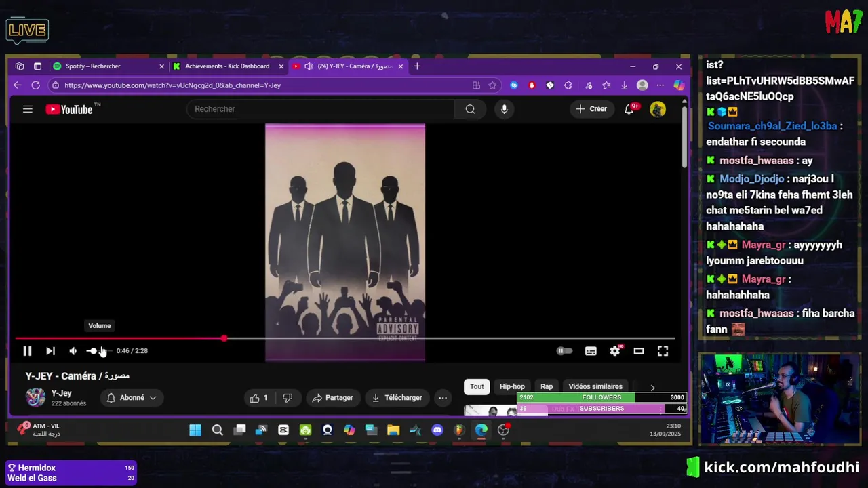The height and width of the screenshot is (488, 868).
Task: Close the Kick Dashboard browser tab
Action: [281, 66]
